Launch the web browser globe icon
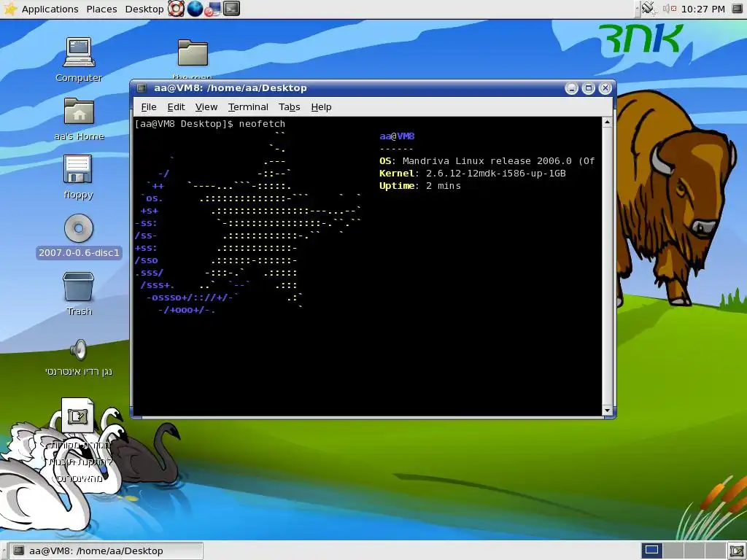The width and height of the screenshot is (747, 560). point(194,9)
